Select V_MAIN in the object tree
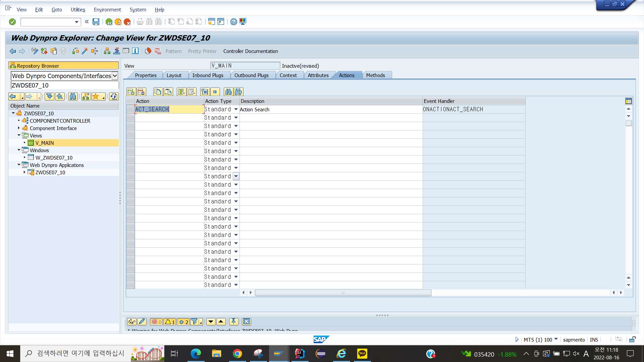 click(44, 143)
